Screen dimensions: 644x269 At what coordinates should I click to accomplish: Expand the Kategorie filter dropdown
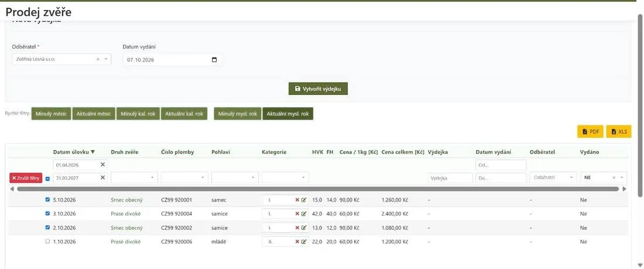coord(285,178)
